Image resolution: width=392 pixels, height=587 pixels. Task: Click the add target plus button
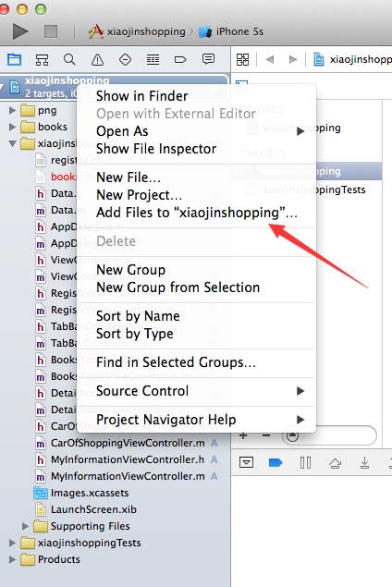tap(243, 435)
